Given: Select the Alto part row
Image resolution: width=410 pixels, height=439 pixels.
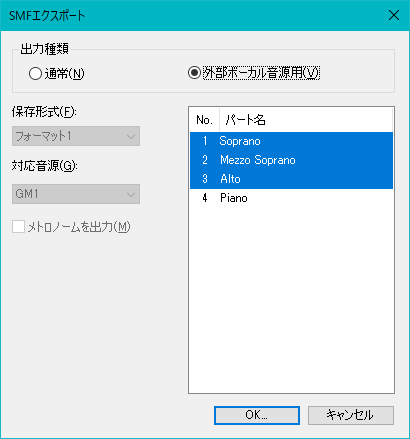Looking at the screenshot, I should pyautogui.click(x=291, y=179).
